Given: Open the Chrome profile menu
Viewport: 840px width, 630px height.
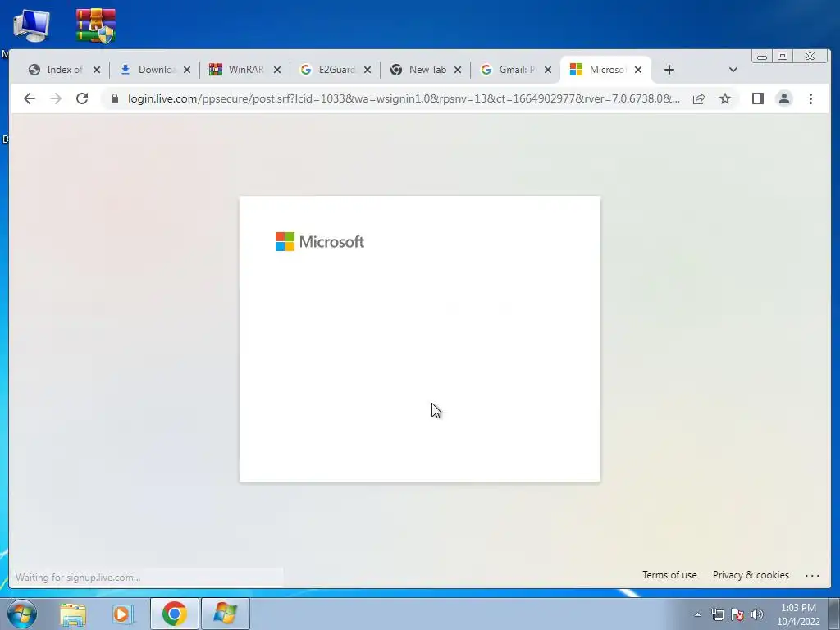Looking at the screenshot, I should point(783,98).
